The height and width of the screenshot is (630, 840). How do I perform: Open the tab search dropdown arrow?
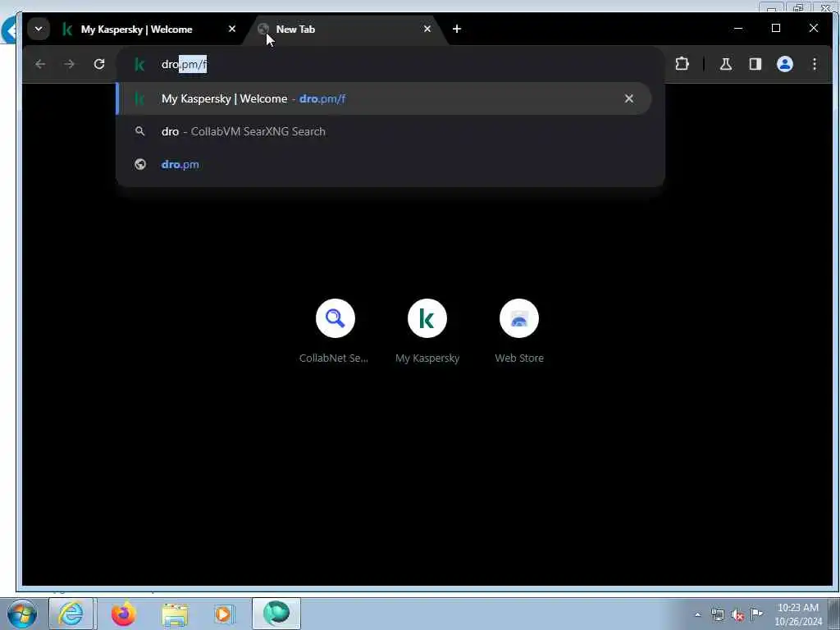[39, 29]
